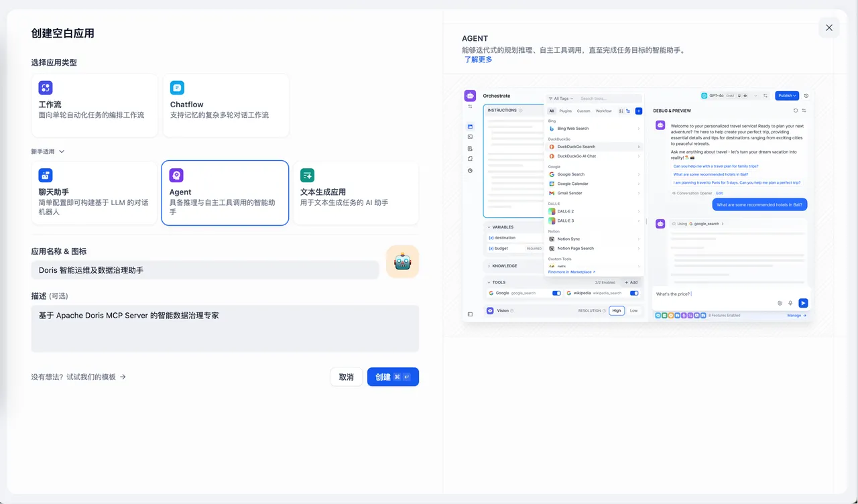The width and height of the screenshot is (858, 504).
Task: Choose the Chatflow app type card
Action: (x=226, y=105)
